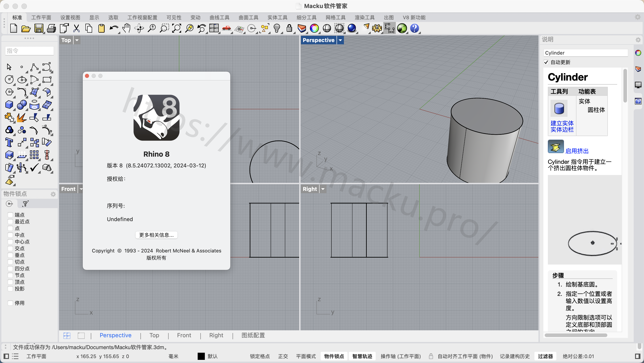Open options with the gears icon
Image resolution: width=644 pixels, height=363 pixels.
click(377, 28)
